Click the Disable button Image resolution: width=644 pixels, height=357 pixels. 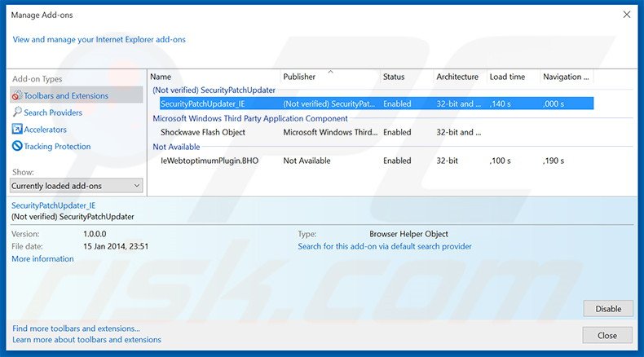pos(608,309)
